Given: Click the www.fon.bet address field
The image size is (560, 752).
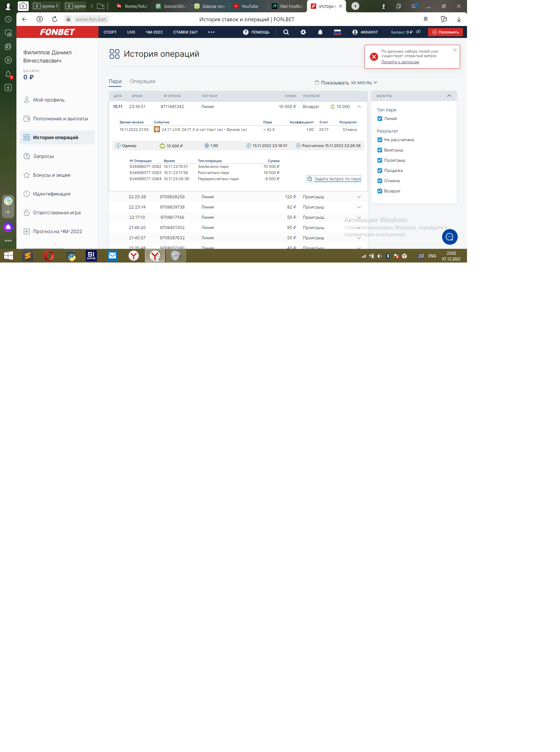Looking at the screenshot, I should tap(91, 19).
